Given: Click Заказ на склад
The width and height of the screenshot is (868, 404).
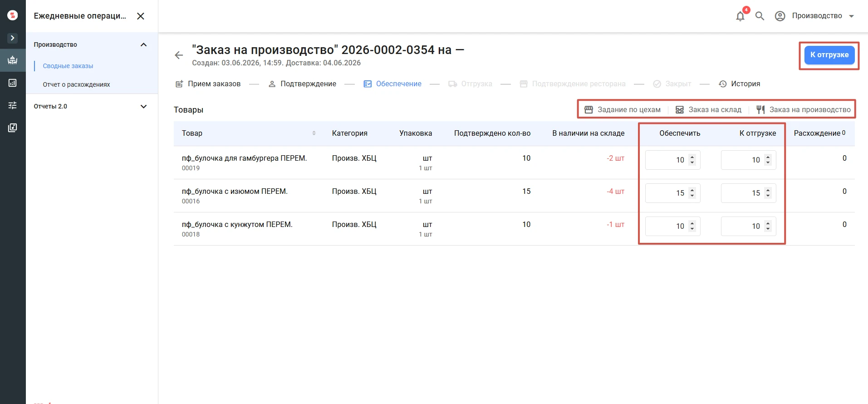Looking at the screenshot, I should (708, 109).
